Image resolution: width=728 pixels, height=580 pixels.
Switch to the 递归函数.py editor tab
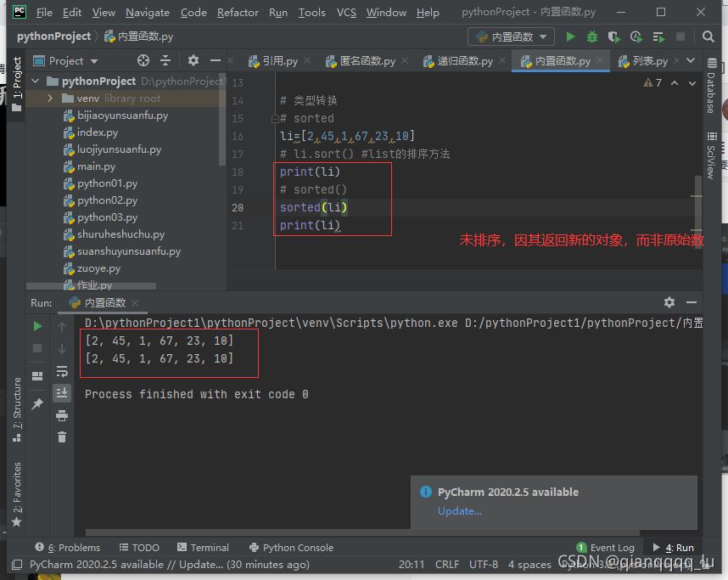pos(464,61)
